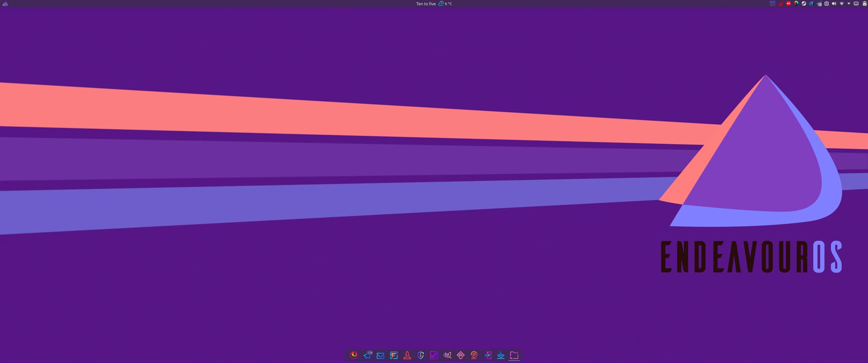This screenshot has width=868, height=363.
Task: Open the file manager folder icon
Action: pyautogui.click(x=514, y=355)
